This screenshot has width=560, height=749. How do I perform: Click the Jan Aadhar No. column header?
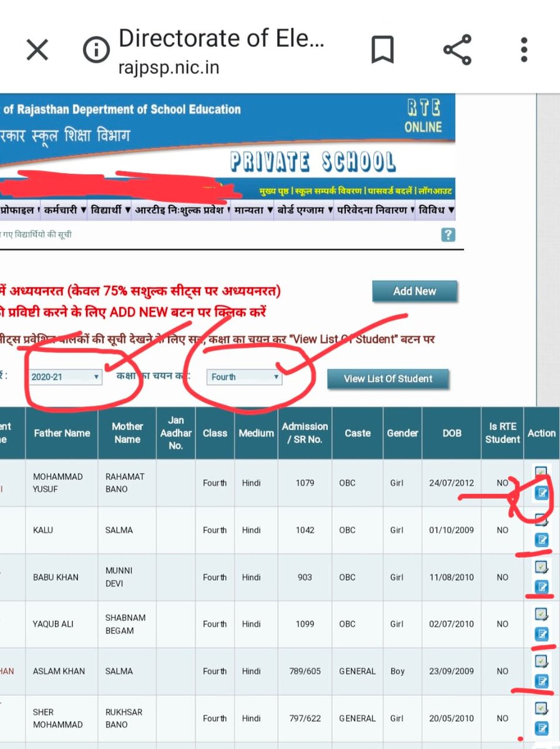pos(176,433)
